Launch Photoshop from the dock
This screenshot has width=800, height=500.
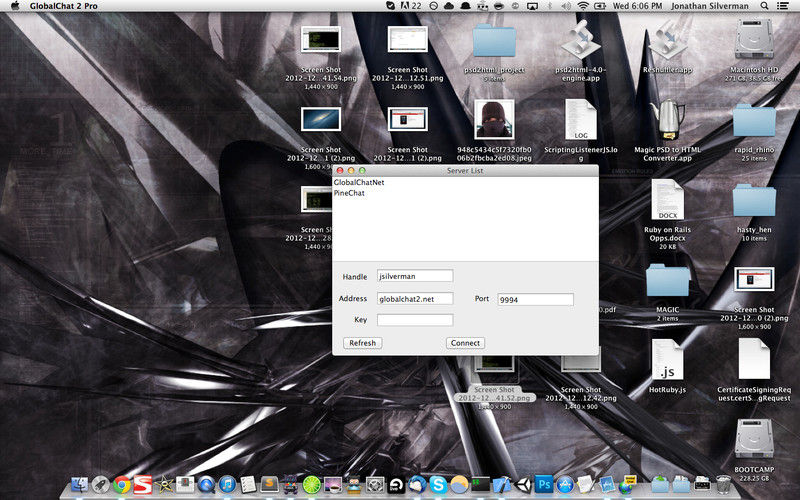[544, 485]
